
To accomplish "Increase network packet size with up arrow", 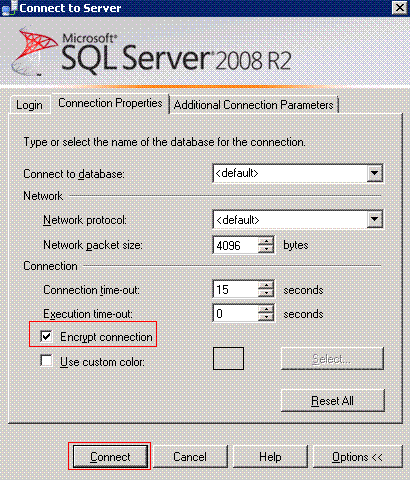I will click(266, 241).
